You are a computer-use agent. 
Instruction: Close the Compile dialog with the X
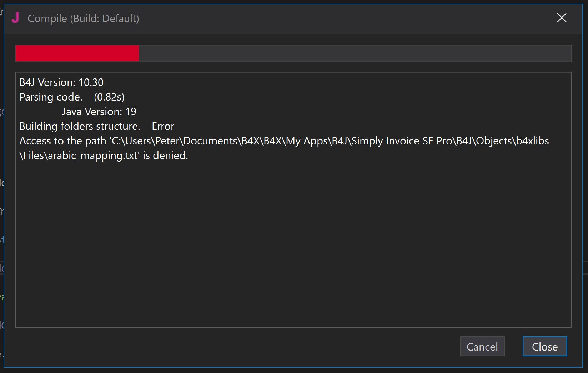[561, 18]
